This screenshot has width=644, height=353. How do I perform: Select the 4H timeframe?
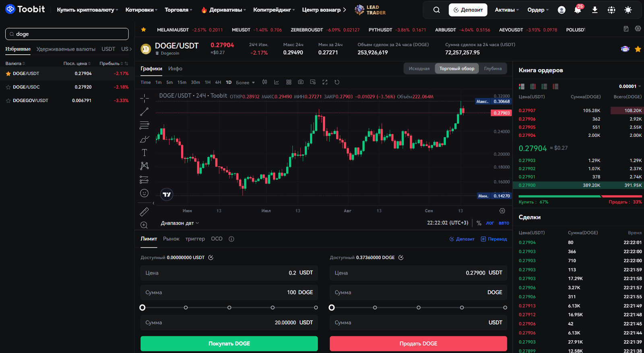218,83
